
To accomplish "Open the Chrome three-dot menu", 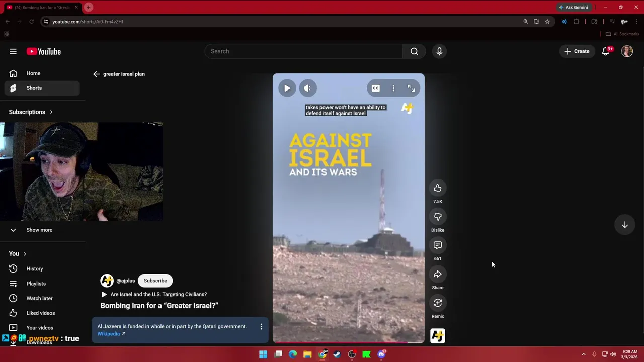I will [x=636, y=22].
